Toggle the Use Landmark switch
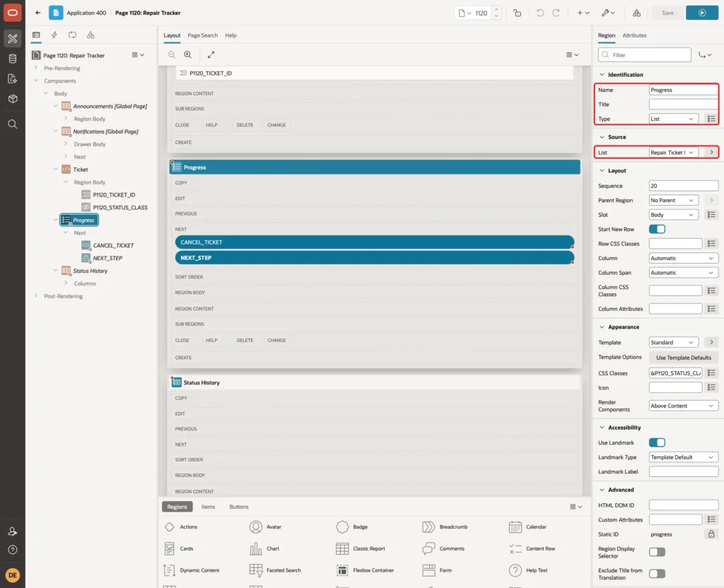 (657, 442)
